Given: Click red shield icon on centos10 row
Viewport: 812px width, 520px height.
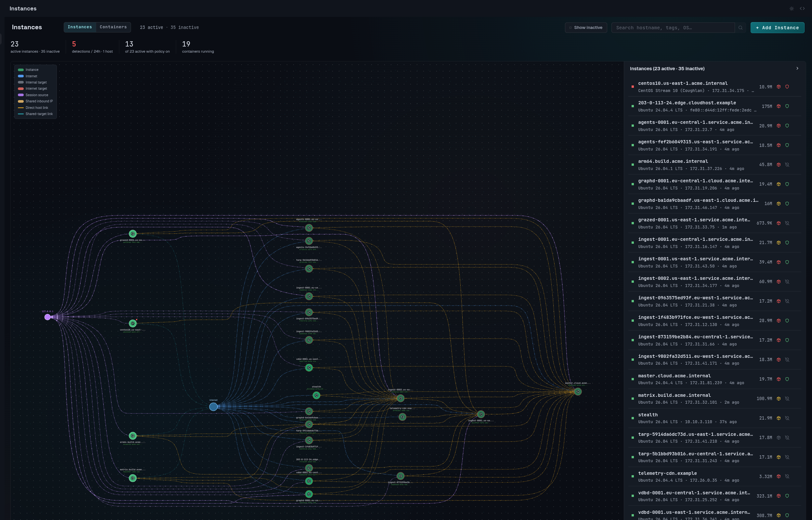Looking at the screenshot, I should 787,87.
